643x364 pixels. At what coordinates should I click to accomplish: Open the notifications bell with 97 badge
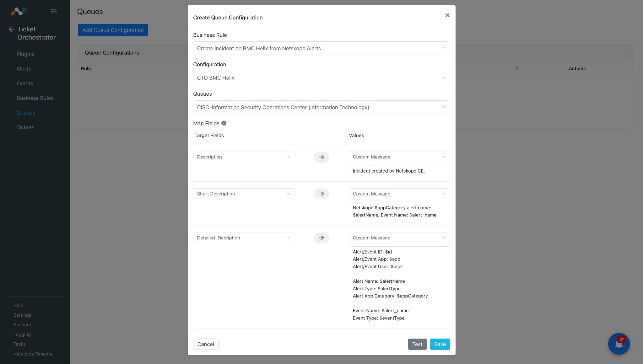click(x=619, y=344)
